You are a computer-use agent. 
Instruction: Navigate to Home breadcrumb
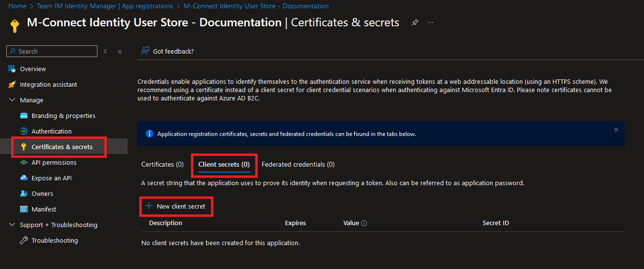(x=17, y=6)
